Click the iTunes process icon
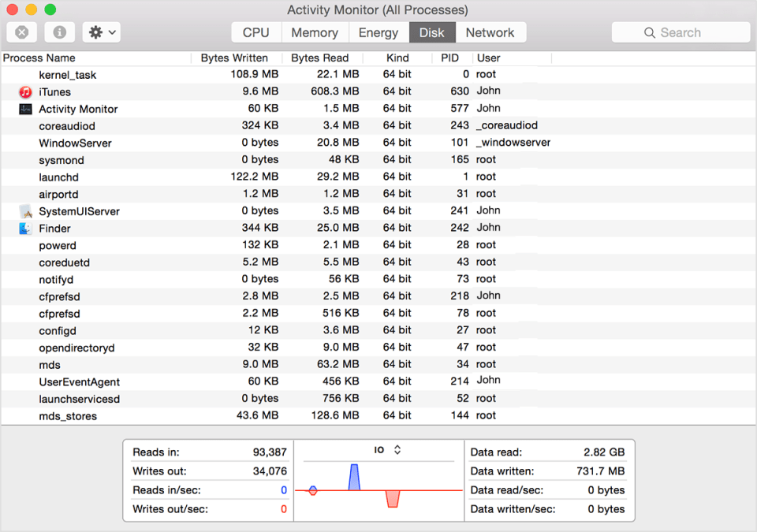The height and width of the screenshot is (532, 757). 24,91
